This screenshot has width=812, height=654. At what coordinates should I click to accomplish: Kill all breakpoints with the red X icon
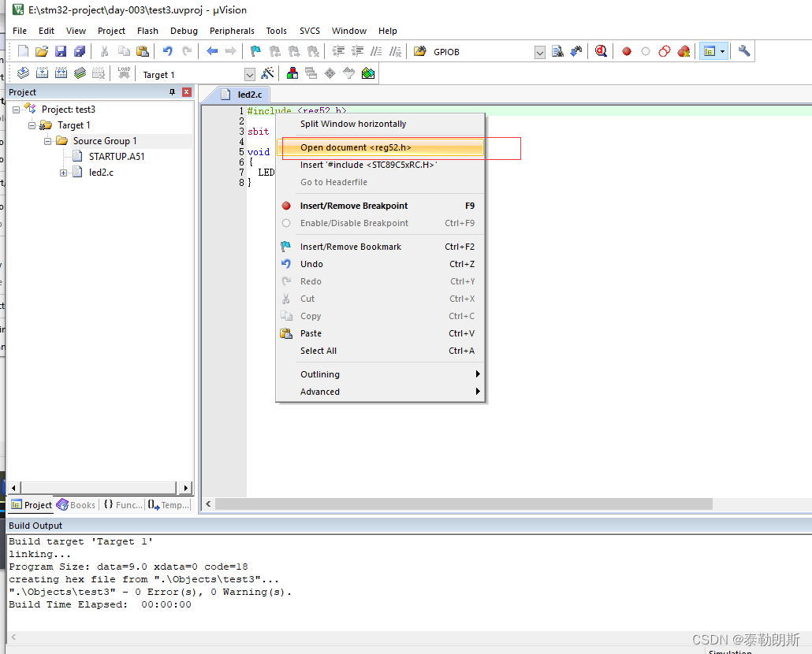pos(683,51)
